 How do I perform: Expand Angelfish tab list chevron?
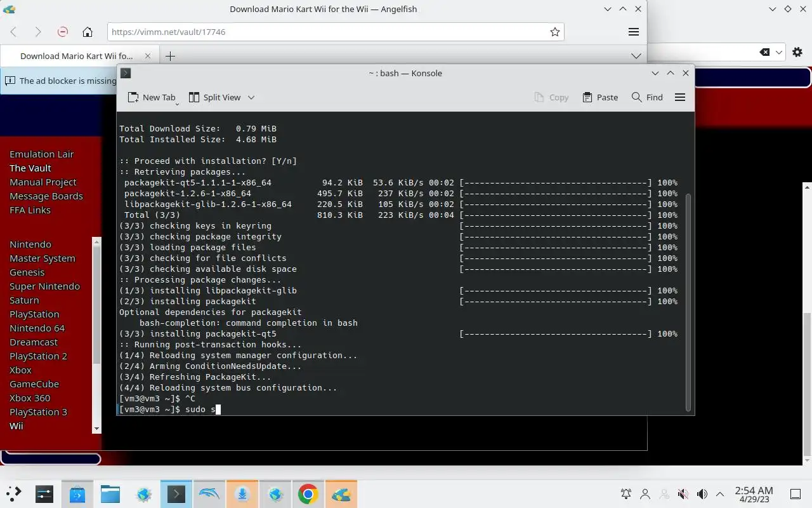point(636,56)
